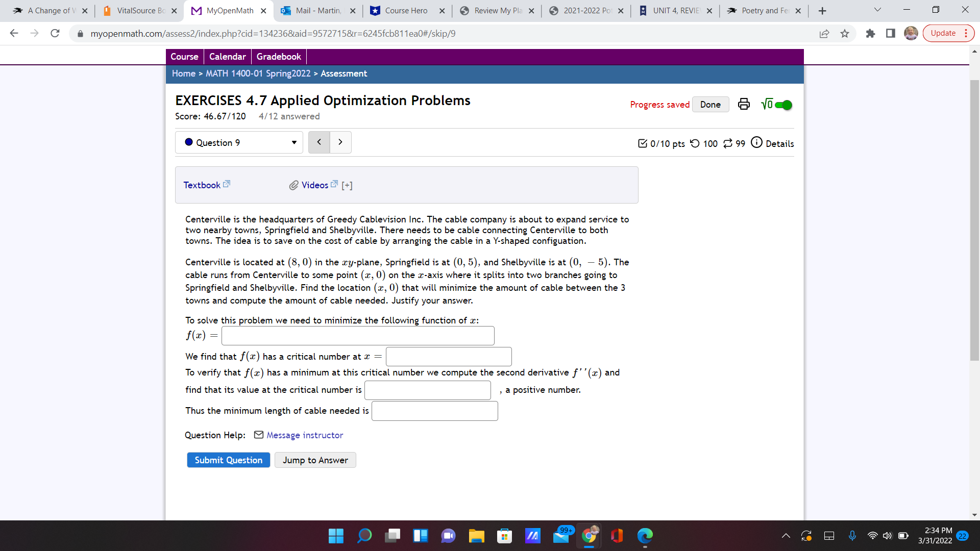The width and height of the screenshot is (980, 551).
Task: Open the Calendar menu tab
Action: point(227,57)
